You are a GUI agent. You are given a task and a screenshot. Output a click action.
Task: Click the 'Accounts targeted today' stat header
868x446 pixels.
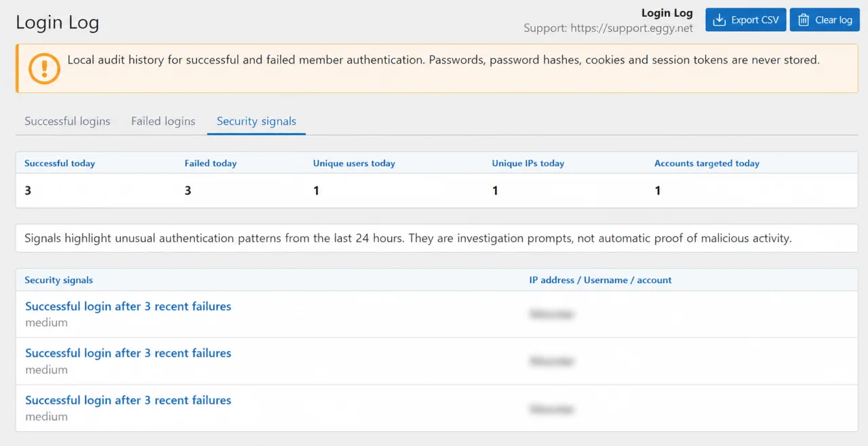pyautogui.click(x=707, y=163)
